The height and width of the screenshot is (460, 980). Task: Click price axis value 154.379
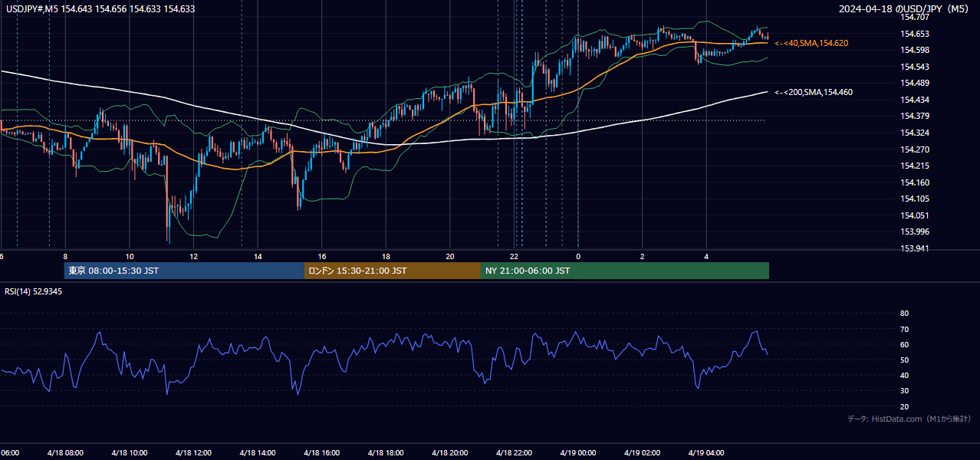click(914, 116)
